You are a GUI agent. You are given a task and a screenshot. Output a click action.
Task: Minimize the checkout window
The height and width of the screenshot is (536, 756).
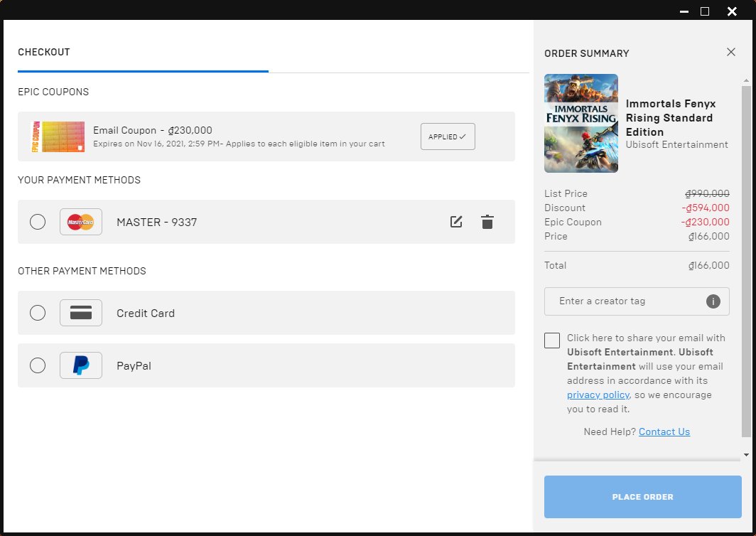click(684, 11)
